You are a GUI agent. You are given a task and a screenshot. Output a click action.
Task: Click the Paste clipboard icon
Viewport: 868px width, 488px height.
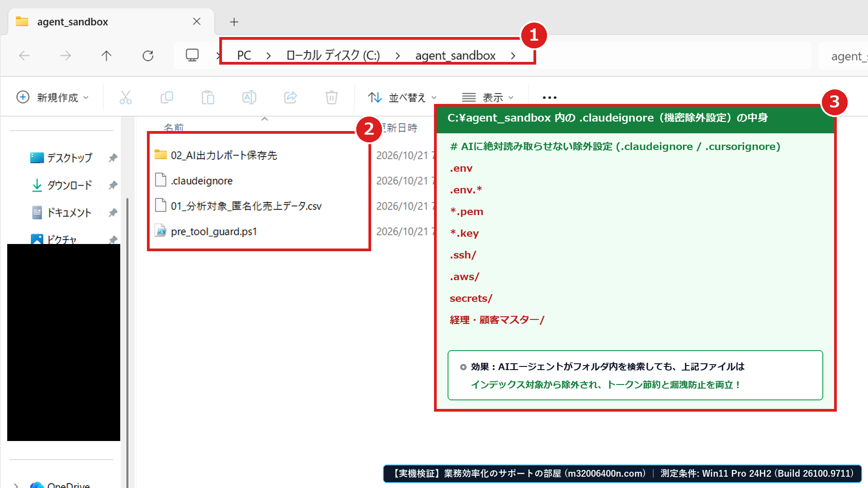208,97
